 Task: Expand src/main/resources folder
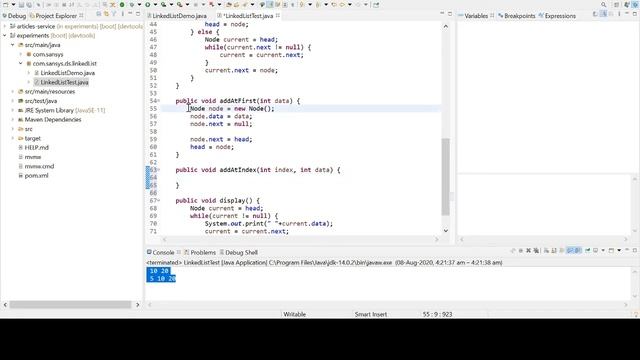(13, 91)
